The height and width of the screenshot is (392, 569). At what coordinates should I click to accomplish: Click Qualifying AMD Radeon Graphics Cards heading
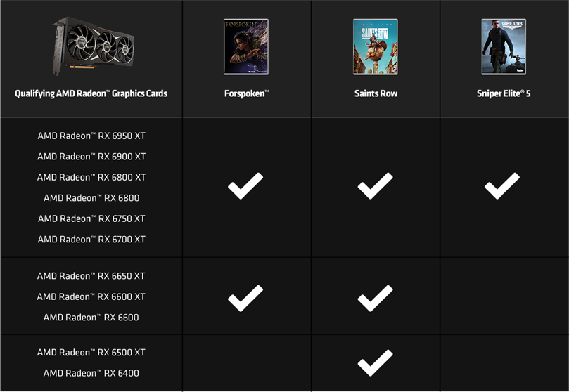point(91,93)
